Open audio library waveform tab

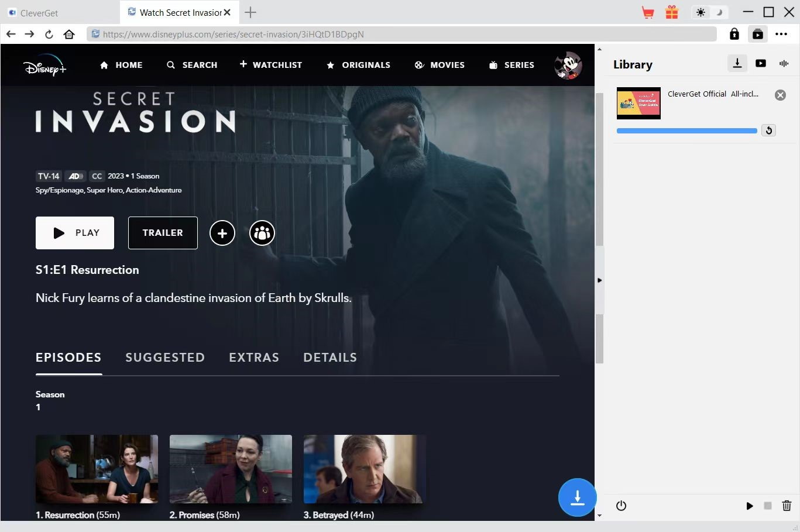[x=784, y=63]
